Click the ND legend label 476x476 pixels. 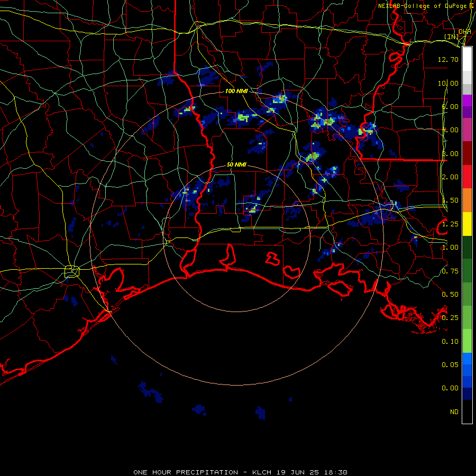point(454,412)
